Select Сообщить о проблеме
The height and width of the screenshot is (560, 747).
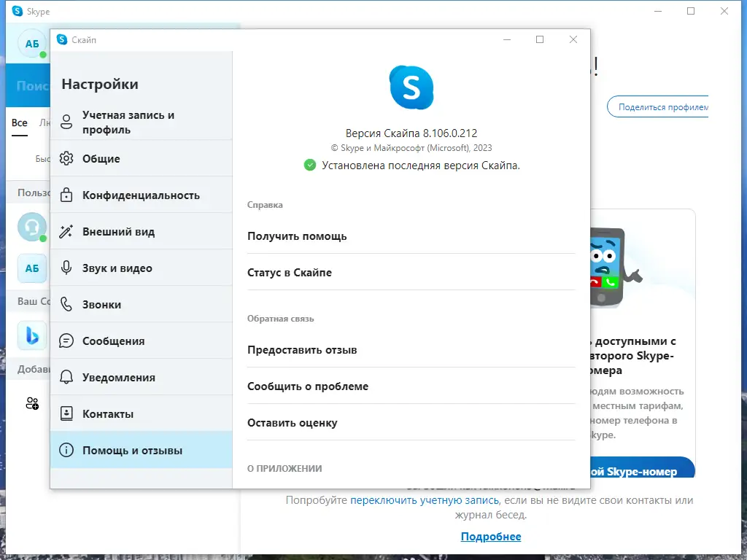pyautogui.click(x=411, y=386)
